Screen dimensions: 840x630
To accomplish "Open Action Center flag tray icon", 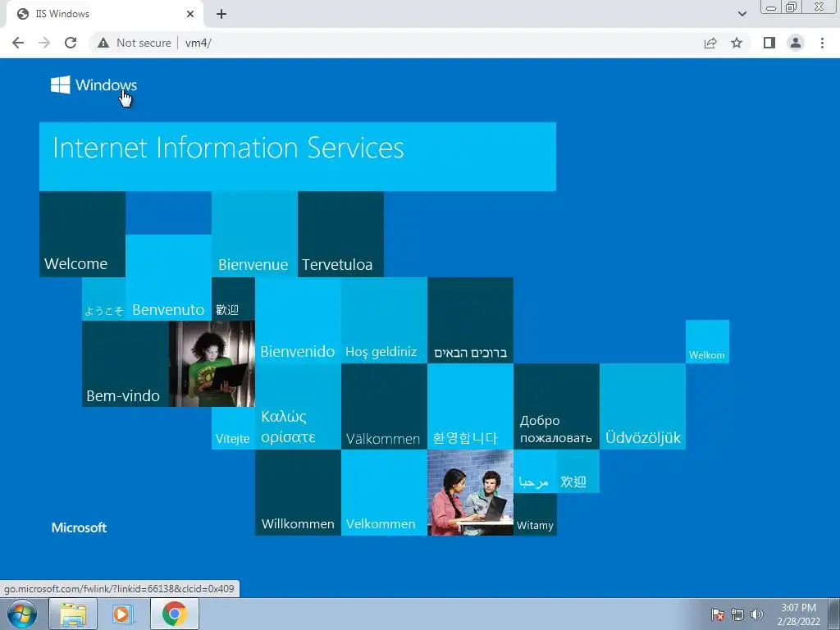I will (x=718, y=614).
